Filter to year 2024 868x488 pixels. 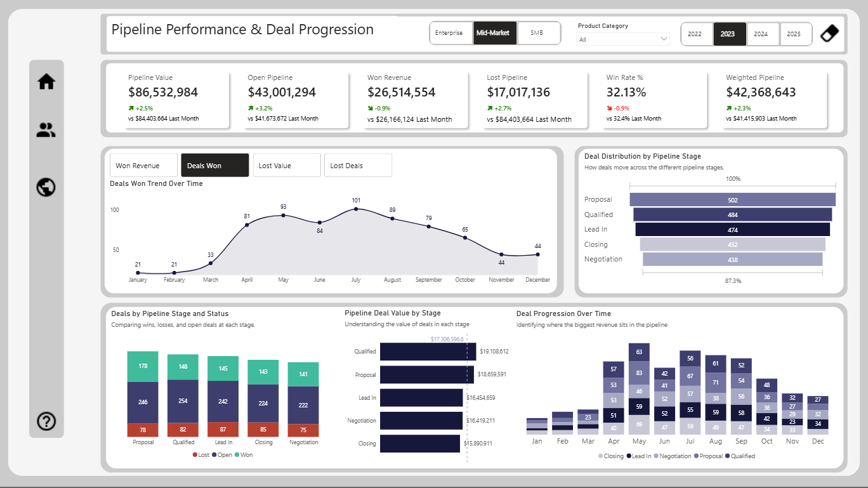763,34
